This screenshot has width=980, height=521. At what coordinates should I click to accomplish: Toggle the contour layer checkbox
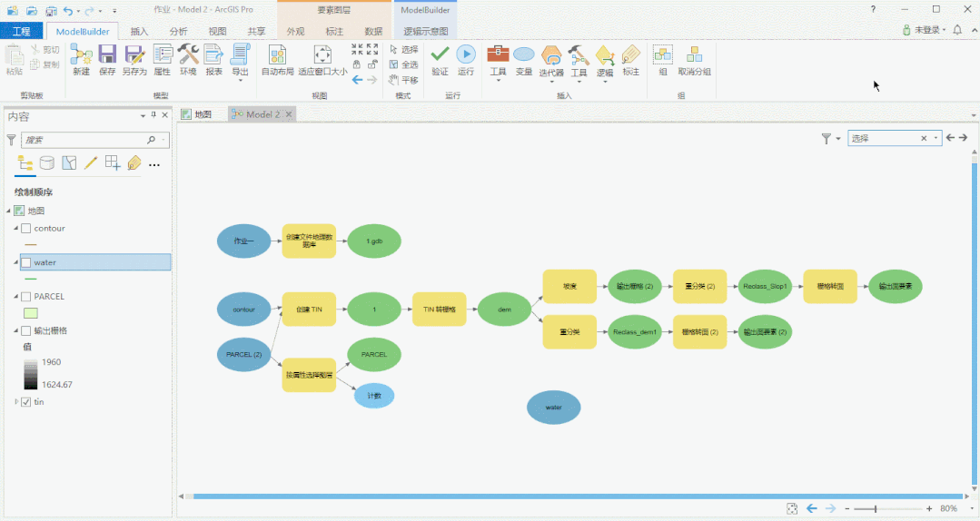click(x=26, y=229)
